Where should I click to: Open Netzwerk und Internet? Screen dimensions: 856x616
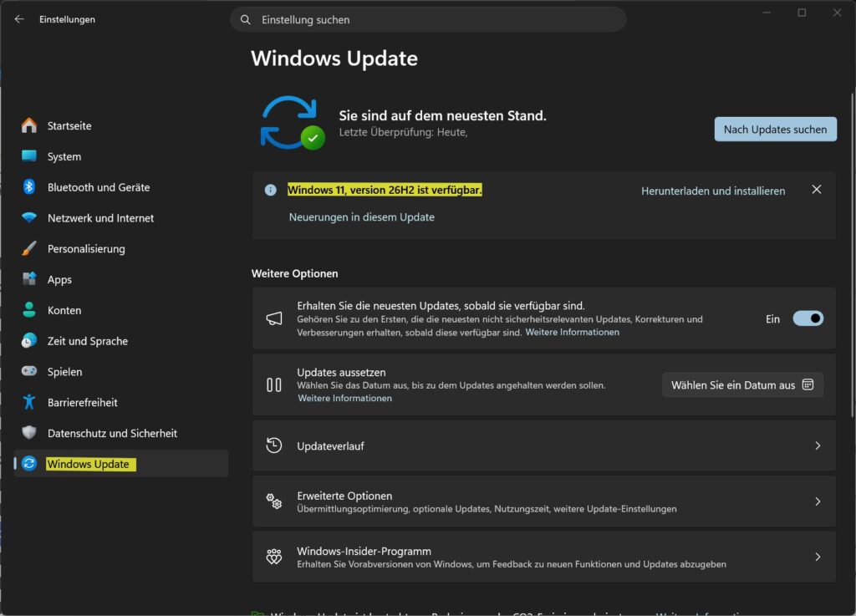pyautogui.click(x=120, y=217)
